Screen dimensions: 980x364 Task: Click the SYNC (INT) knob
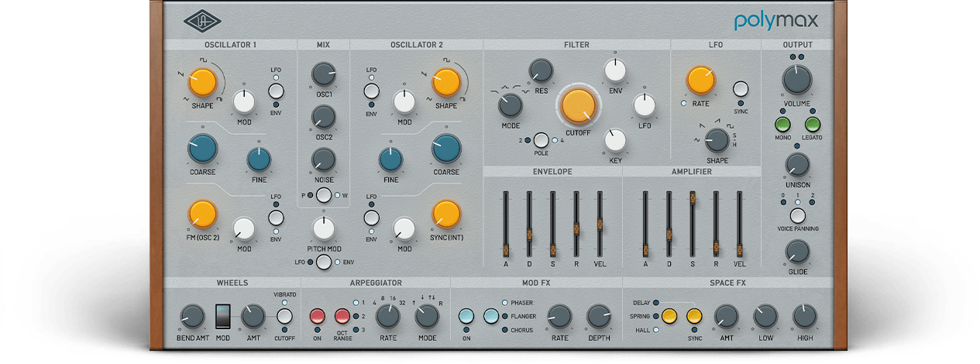coord(446,215)
